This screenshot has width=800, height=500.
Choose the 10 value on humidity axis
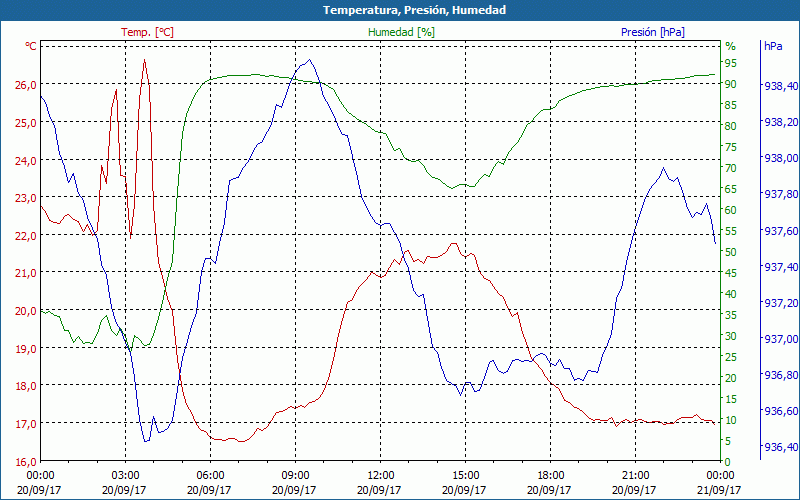click(731, 420)
